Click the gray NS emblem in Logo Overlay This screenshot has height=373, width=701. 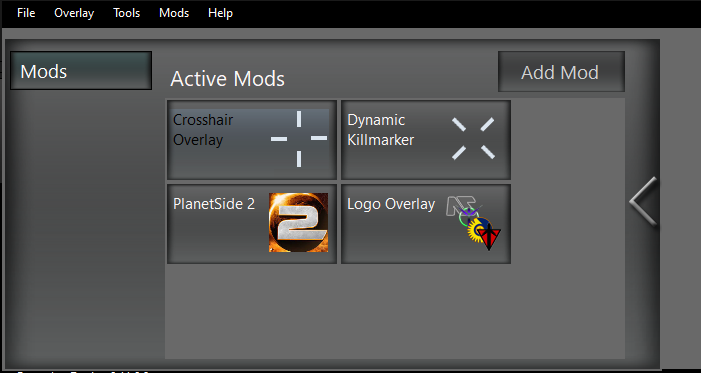click(x=460, y=206)
